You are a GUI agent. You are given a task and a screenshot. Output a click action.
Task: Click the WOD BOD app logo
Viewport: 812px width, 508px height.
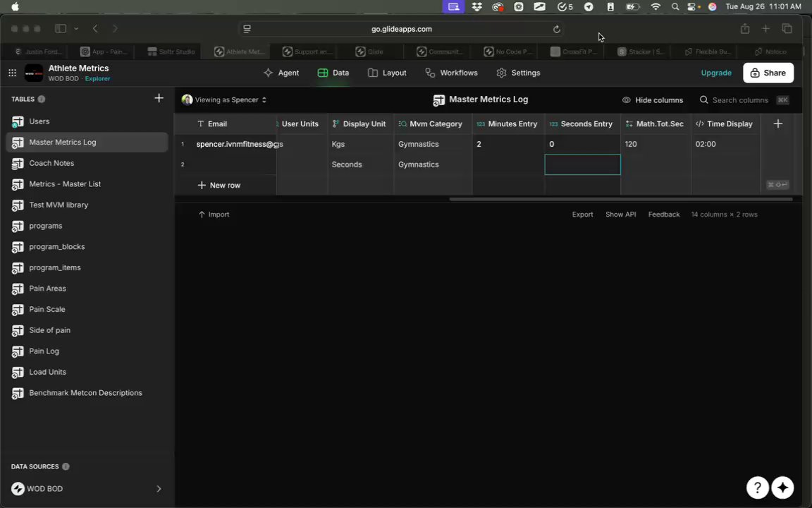click(34, 73)
